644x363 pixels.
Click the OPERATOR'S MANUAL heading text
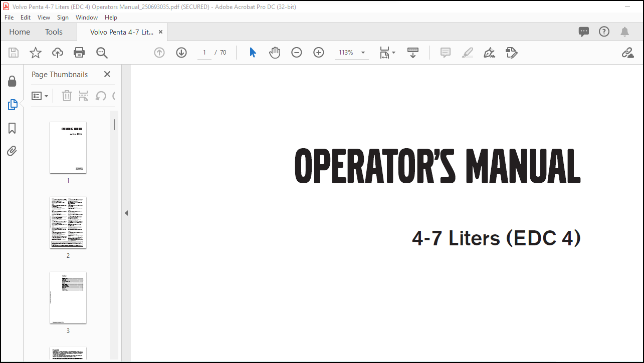coord(438,166)
